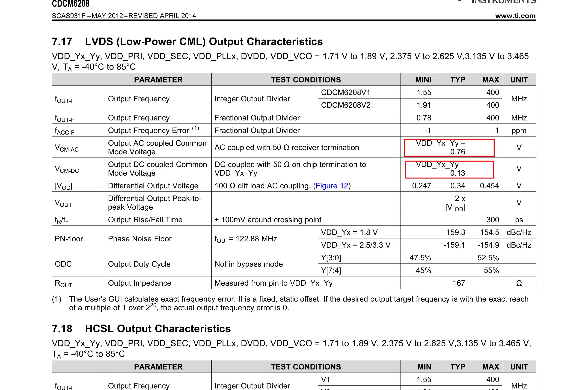588x390 pixels.
Task: Click the www.ti.com link in header
Action: click(515, 16)
